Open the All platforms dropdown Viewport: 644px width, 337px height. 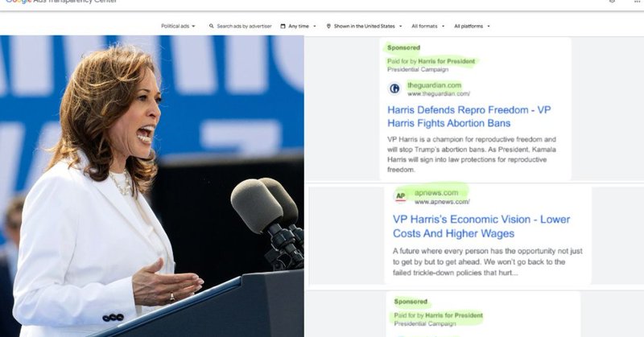(x=472, y=26)
